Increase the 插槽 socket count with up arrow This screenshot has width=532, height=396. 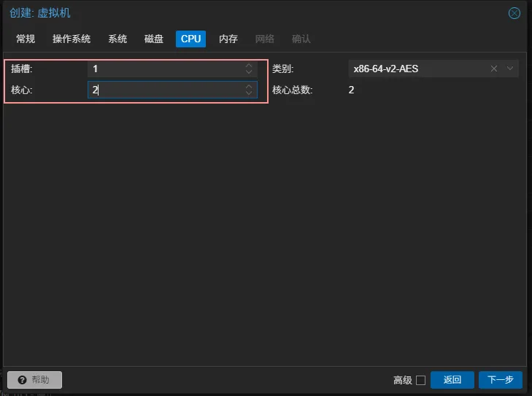coord(249,66)
